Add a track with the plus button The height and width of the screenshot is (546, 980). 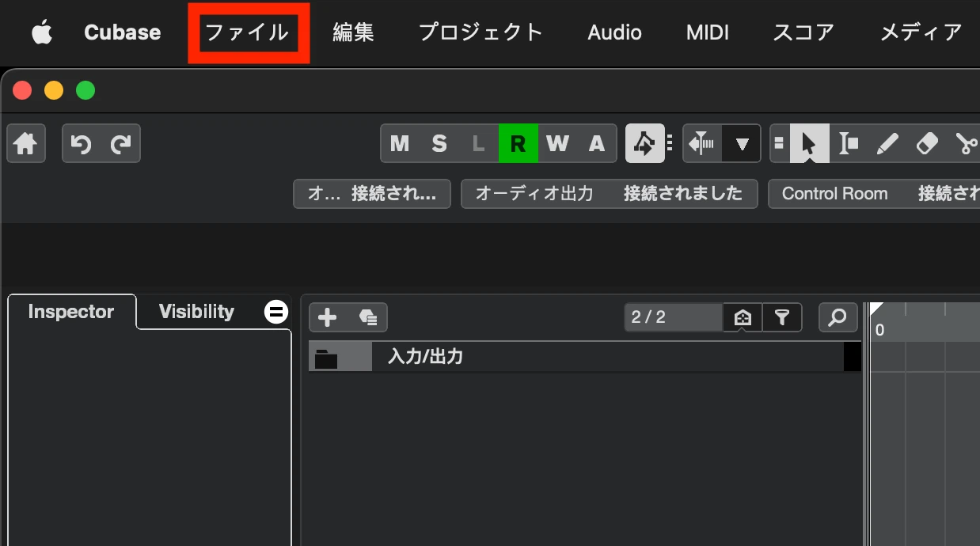(x=328, y=317)
